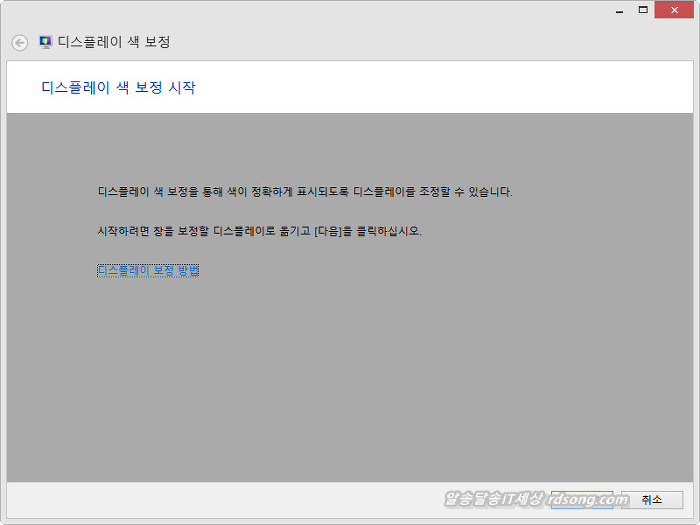The image size is (700, 525).
Task: Click the empty title bar area at top
Action: tap(300, 12)
